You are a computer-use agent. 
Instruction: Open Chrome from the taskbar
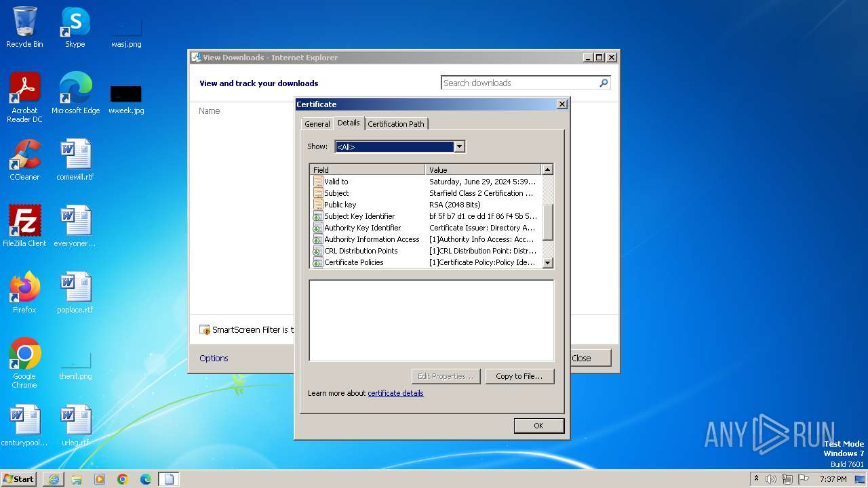123,479
